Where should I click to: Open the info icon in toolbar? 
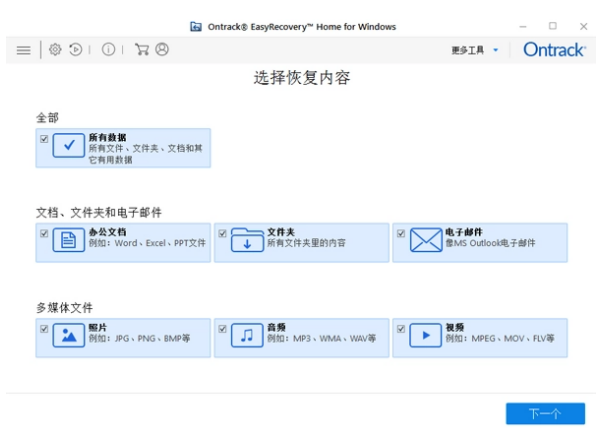click(x=108, y=49)
